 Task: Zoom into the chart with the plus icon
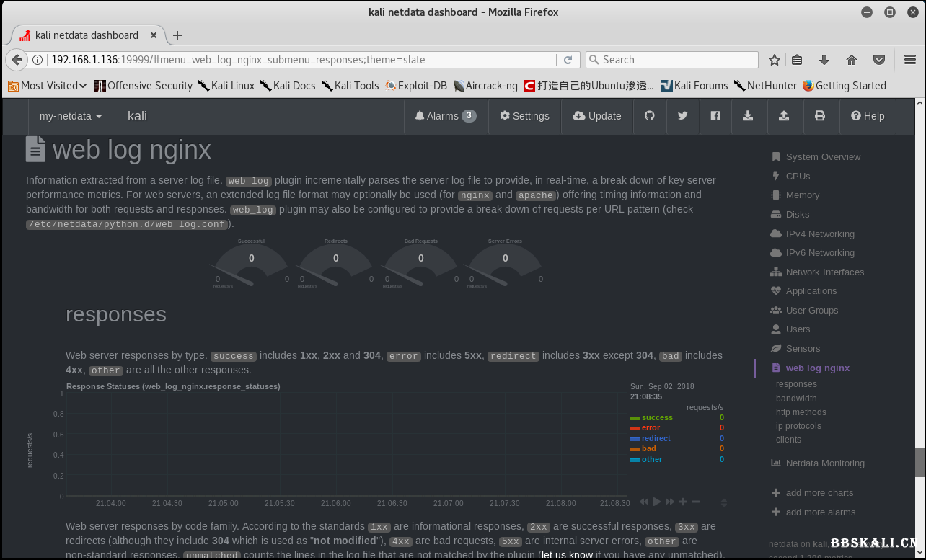pyautogui.click(x=682, y=502)
